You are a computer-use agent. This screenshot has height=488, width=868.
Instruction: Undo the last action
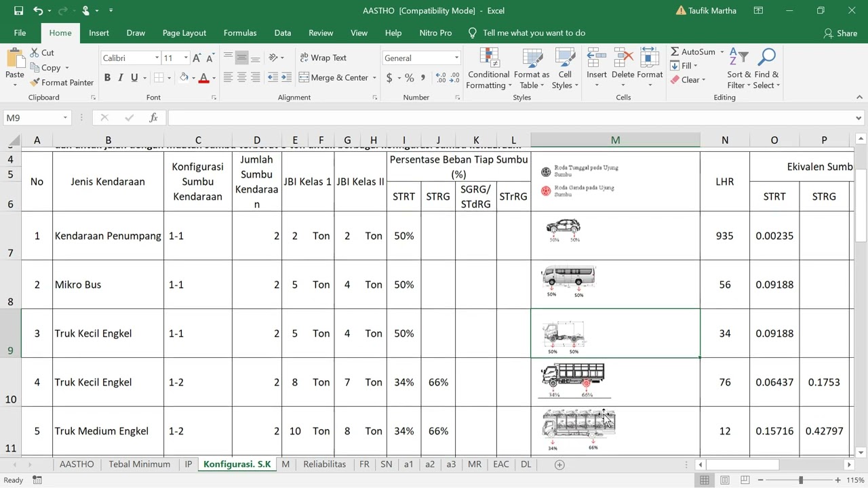pyautogui.click(x=38, y=11)
